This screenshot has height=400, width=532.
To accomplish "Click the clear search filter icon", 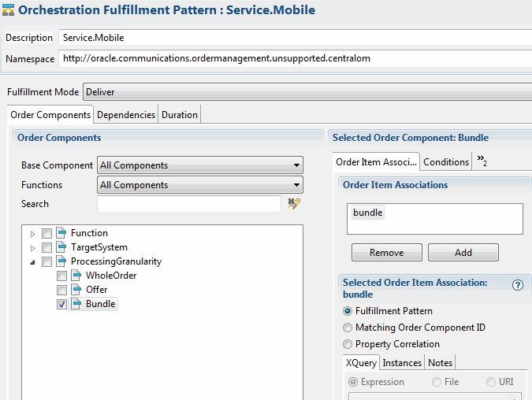I will (294, 204).
